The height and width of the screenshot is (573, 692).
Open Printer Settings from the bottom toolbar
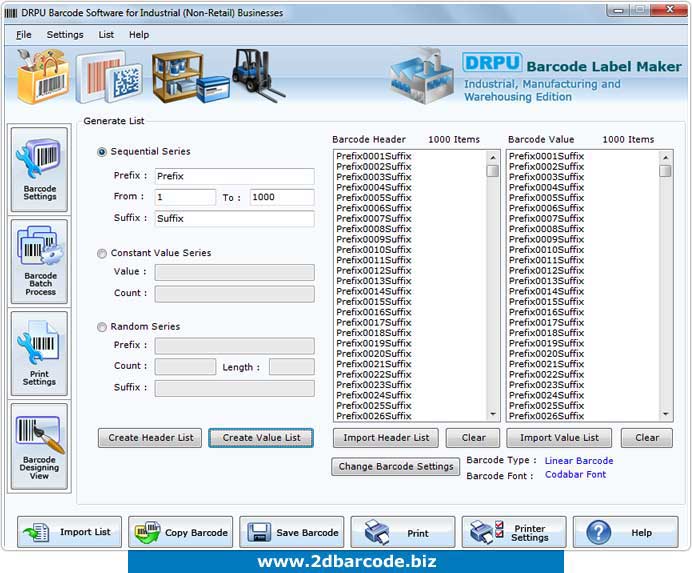tap(514, 532)
